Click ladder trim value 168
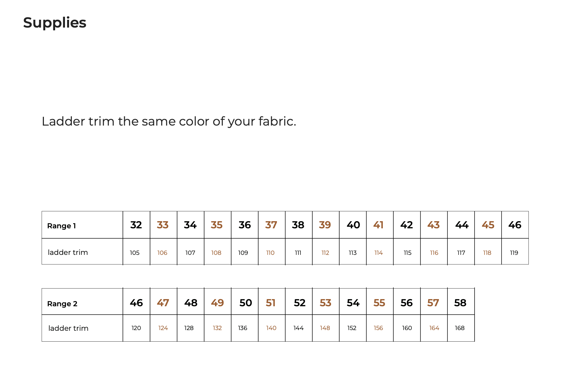This screenshot has width=575, height=392. [460, 328]
